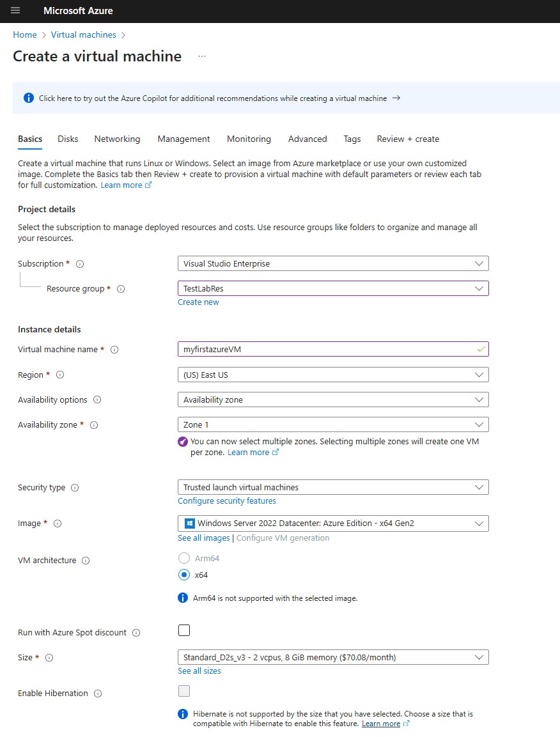Click See all images link

tap(203, 538)
